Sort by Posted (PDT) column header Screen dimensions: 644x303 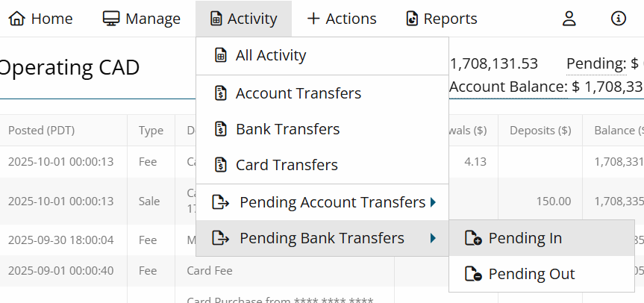point(41,131)
